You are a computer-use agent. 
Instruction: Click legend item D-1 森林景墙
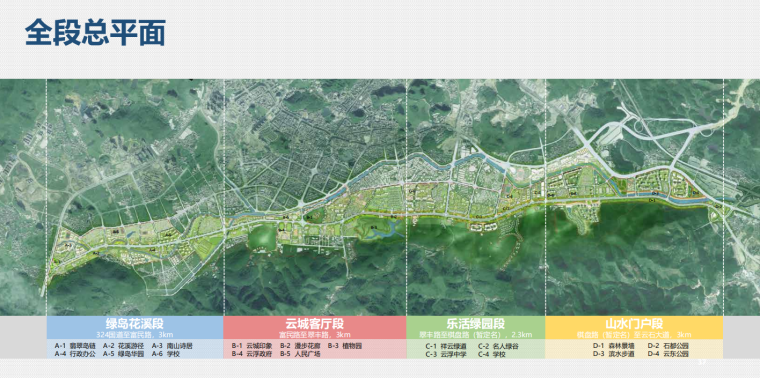613,346
